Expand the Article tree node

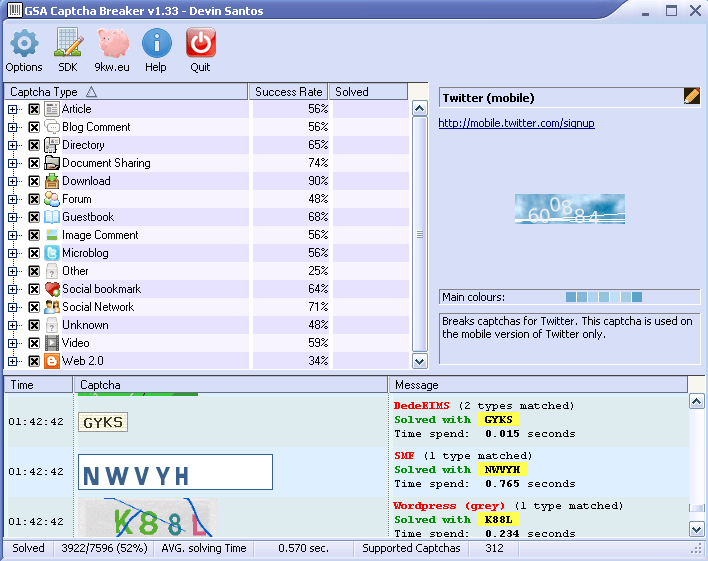pyautogui.click(x=13, y=109)
